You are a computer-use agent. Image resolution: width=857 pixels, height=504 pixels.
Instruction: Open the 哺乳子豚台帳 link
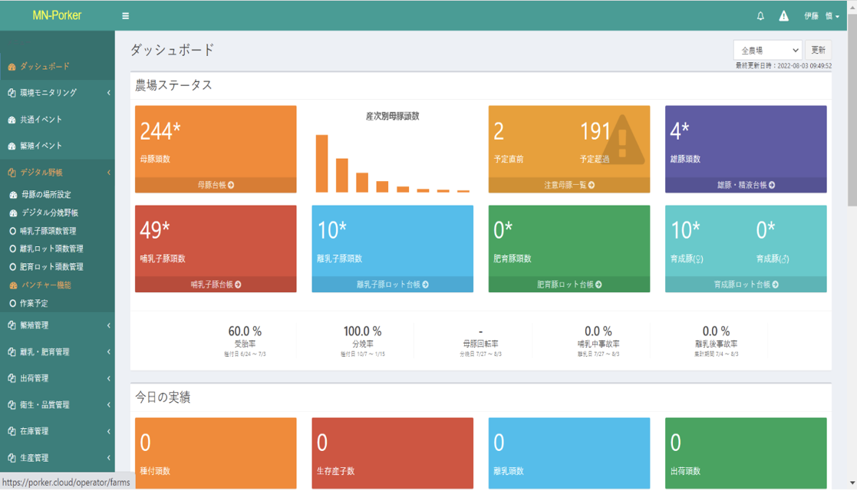216,285
